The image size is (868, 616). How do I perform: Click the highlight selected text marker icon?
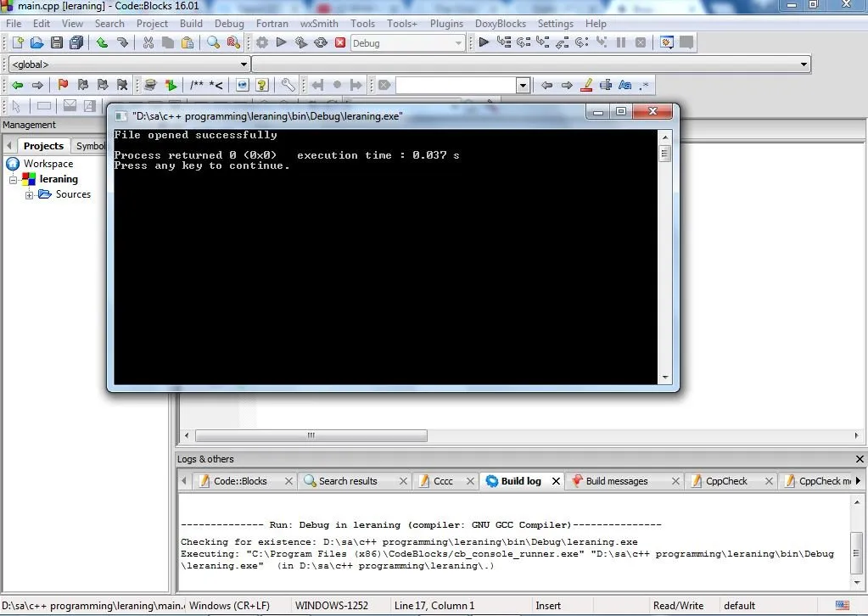(x=586, y=85)
